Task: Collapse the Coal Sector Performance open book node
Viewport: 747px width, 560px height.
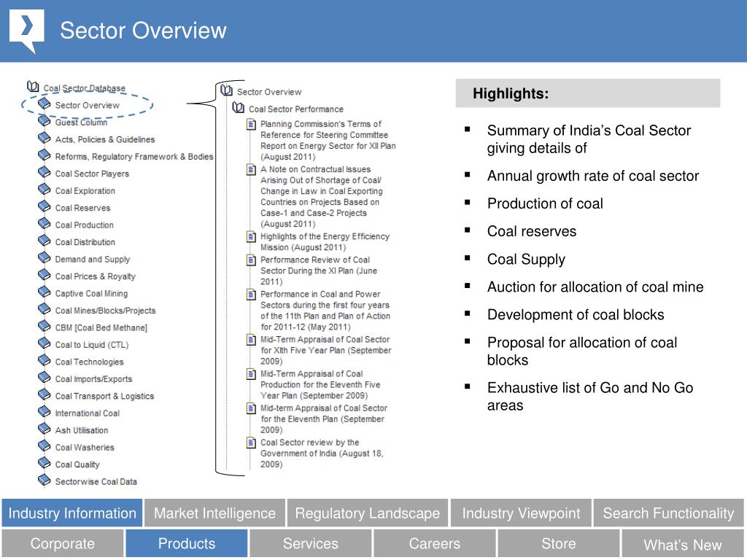Action: [x=239, y=108]
